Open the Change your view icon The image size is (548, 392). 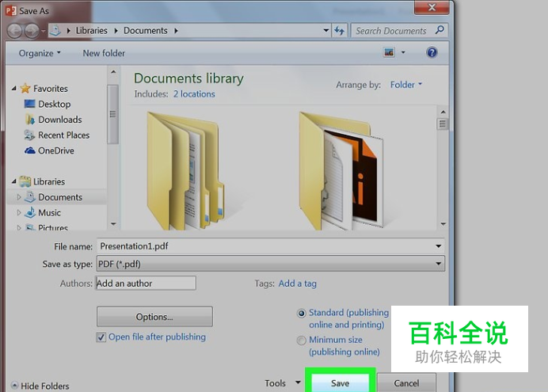pyautogui.click(x=389, y=53)
